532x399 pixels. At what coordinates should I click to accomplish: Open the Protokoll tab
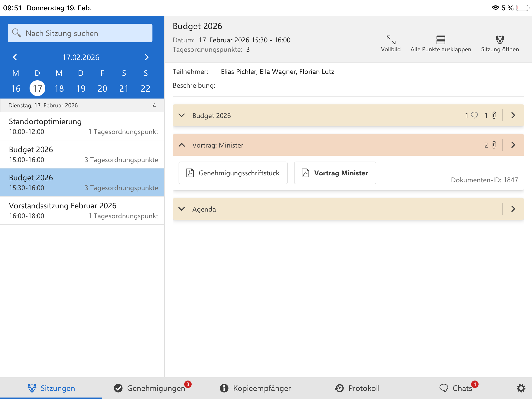pos(357,388)
